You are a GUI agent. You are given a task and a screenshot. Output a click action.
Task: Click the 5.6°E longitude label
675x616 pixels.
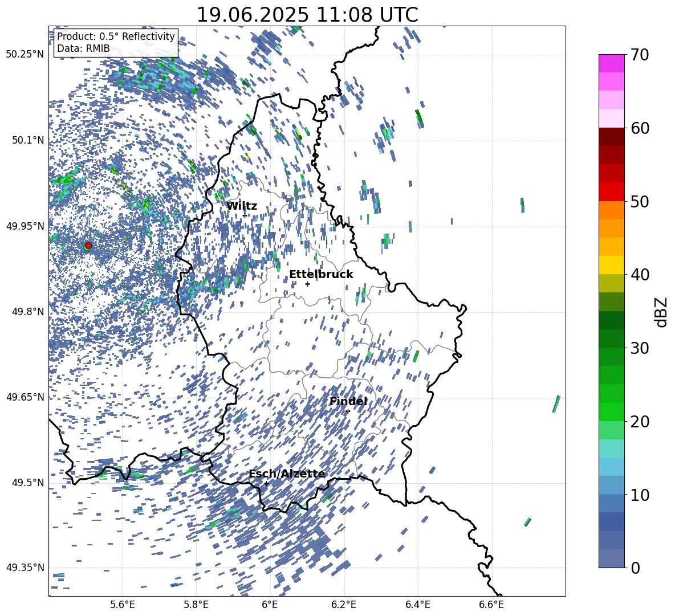point(123,605)
